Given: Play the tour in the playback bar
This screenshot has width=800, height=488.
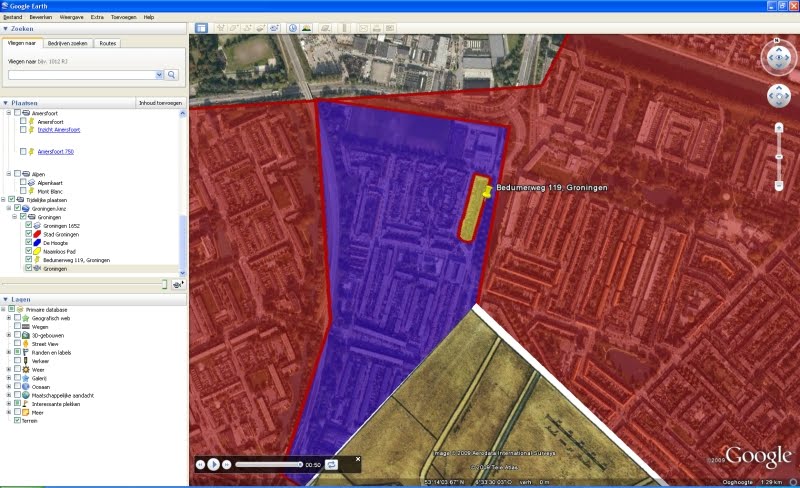Looking at the screenshot, I should point(214,464).
